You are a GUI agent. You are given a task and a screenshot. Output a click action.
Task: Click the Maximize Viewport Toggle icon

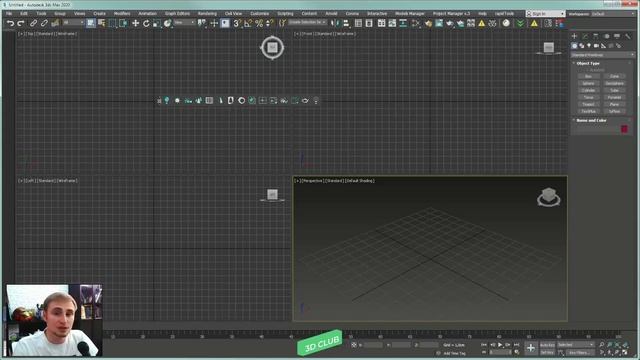[625, 352]
